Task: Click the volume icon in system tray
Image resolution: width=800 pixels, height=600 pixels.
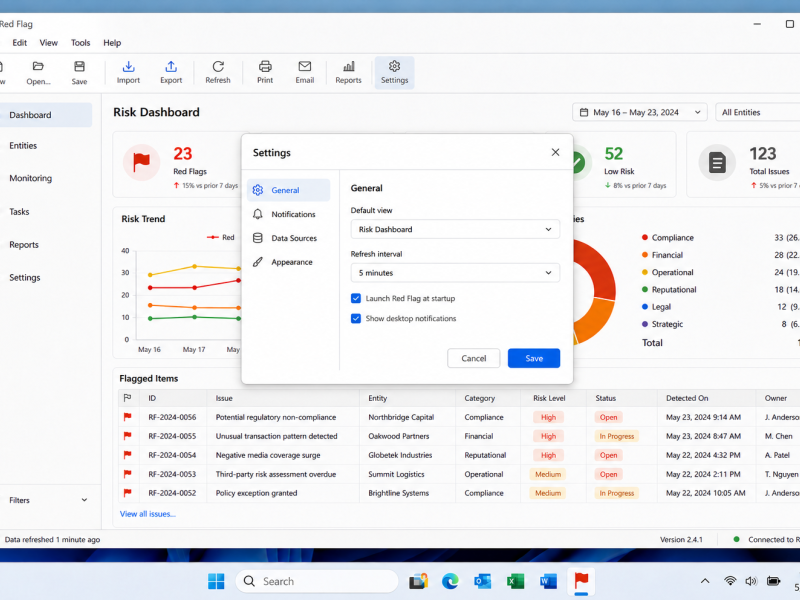Action: pos(751,581)
